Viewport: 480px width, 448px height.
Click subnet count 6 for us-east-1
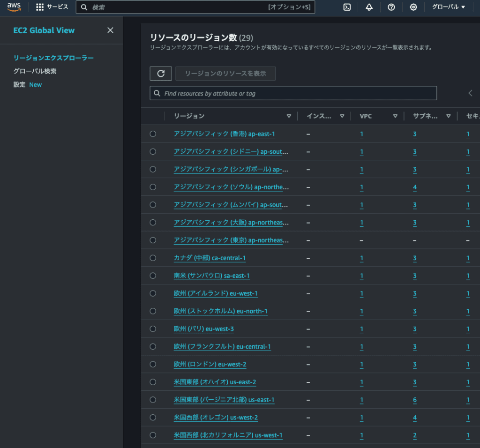coord(415,400)
